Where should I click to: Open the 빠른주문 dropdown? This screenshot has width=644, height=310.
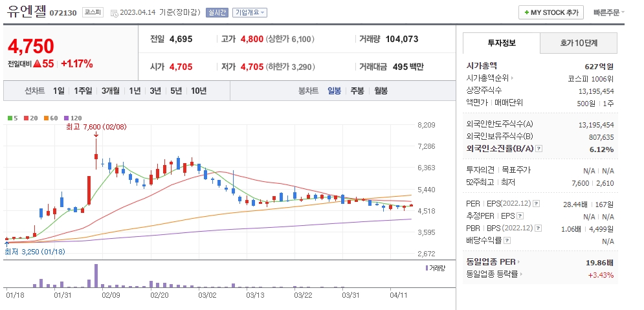pos(608,12)
